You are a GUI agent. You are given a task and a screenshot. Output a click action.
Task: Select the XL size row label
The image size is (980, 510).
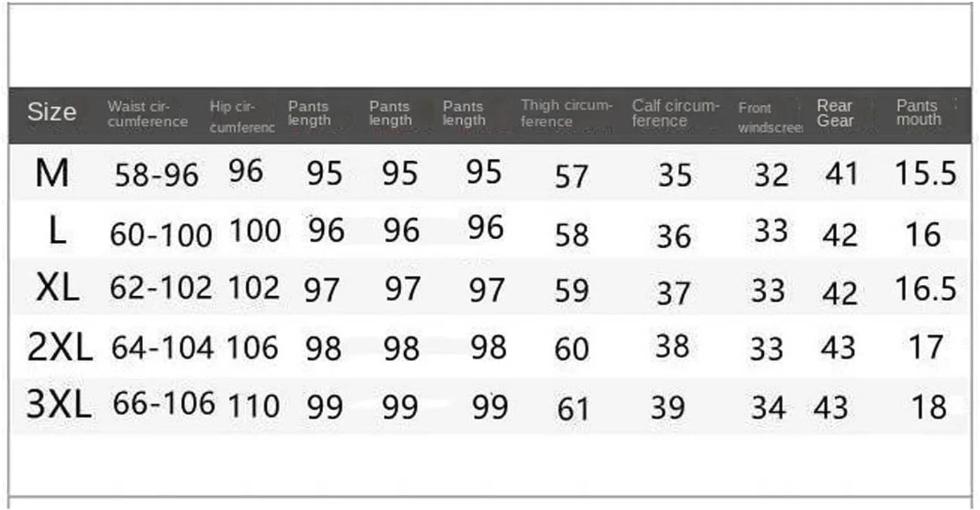pyautogui.click(x=56, y=288)
